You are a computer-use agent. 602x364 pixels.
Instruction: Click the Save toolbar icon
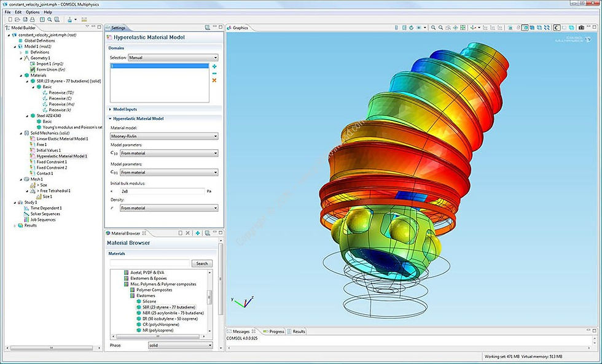coord(25,19)
